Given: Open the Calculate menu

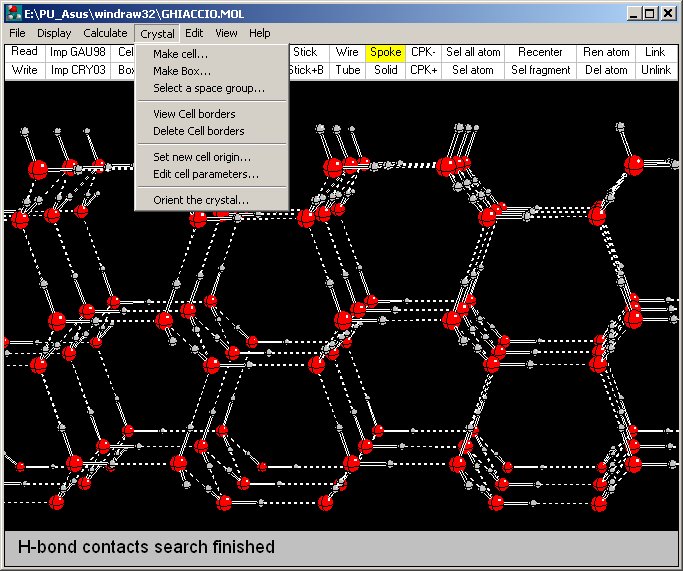Looking at the screenshot, I should pyautogui.click(x=105, y=33).
